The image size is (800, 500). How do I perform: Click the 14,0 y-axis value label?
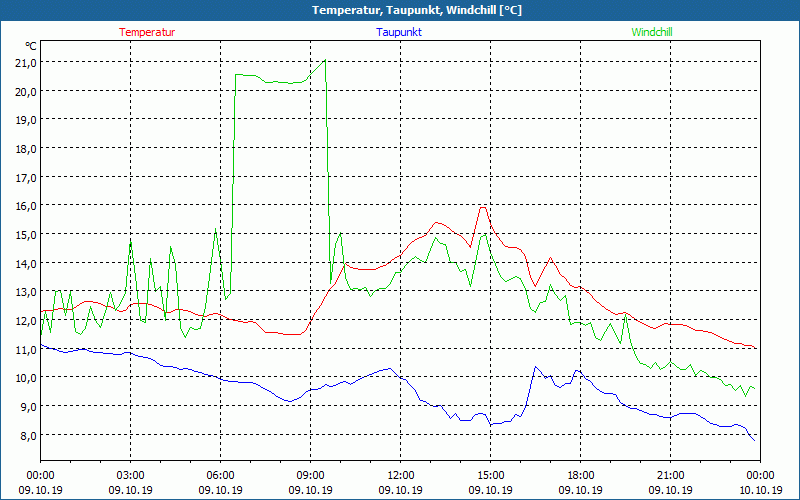[x=24, y=263]
